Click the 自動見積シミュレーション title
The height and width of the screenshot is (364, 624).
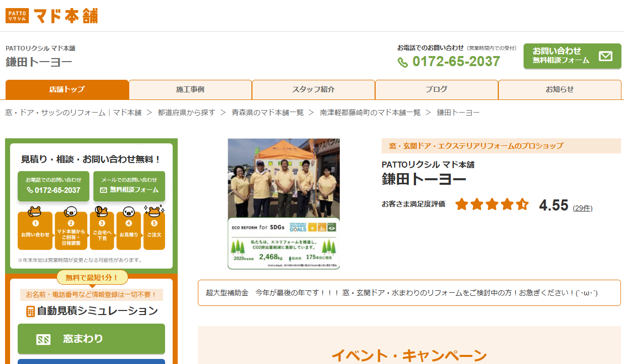(97, 311)
